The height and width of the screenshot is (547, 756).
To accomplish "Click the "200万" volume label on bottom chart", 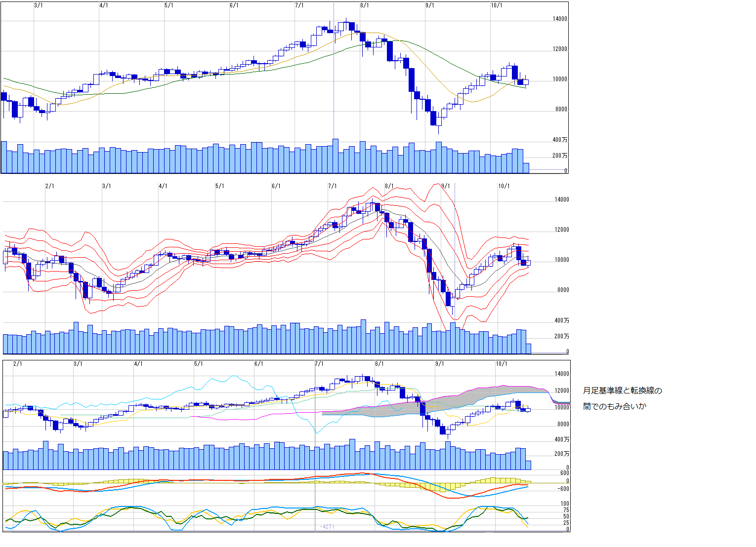I will [562, 454].
